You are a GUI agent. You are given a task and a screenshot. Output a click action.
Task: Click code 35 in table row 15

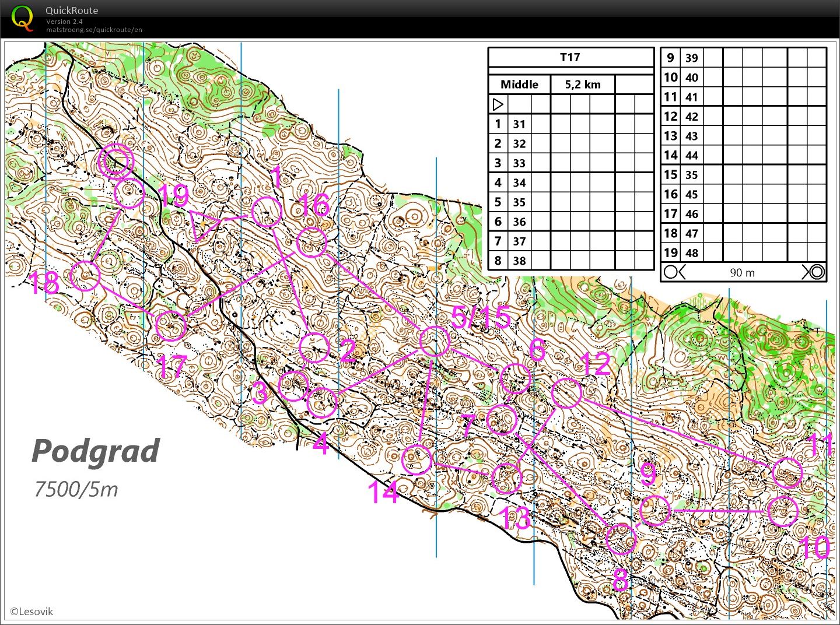point(692,175)
